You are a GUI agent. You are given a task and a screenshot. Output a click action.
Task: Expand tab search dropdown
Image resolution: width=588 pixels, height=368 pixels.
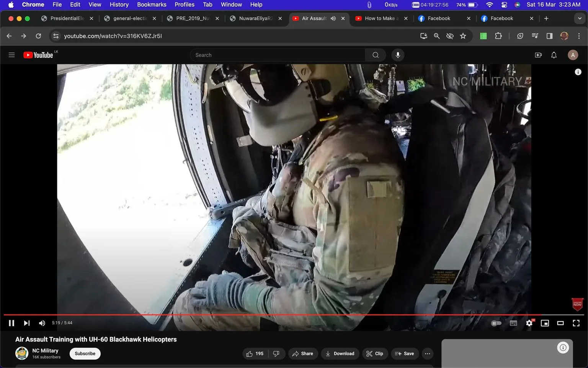(580, 18)
